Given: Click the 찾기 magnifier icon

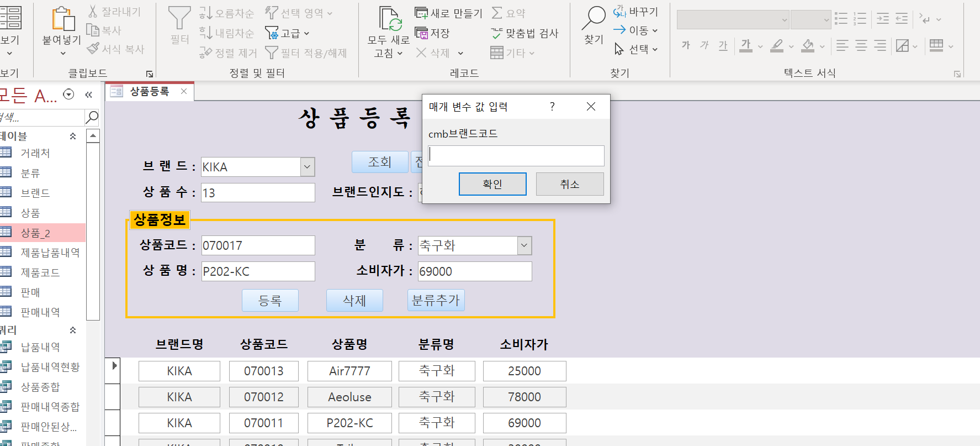Looking at the screenshot, I should click(594, 19).
